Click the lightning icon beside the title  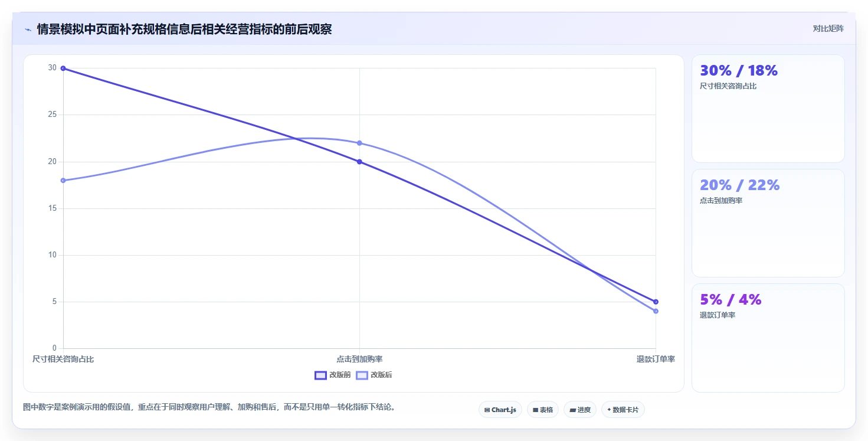[28, 30]
